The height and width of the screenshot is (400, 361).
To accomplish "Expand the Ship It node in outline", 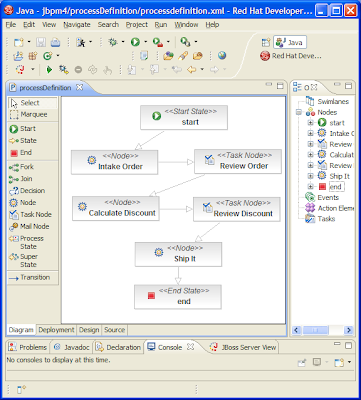I will (x=310, y=176).
